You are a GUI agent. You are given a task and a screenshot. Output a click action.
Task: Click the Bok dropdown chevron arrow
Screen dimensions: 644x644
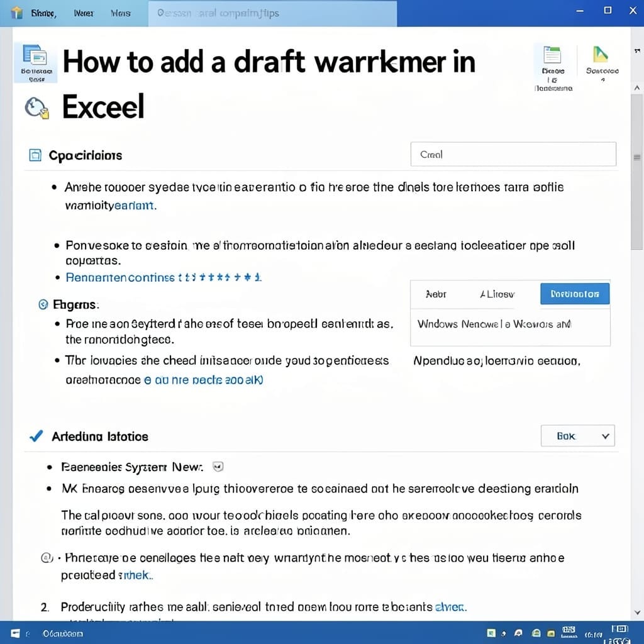tap(605, 436)
